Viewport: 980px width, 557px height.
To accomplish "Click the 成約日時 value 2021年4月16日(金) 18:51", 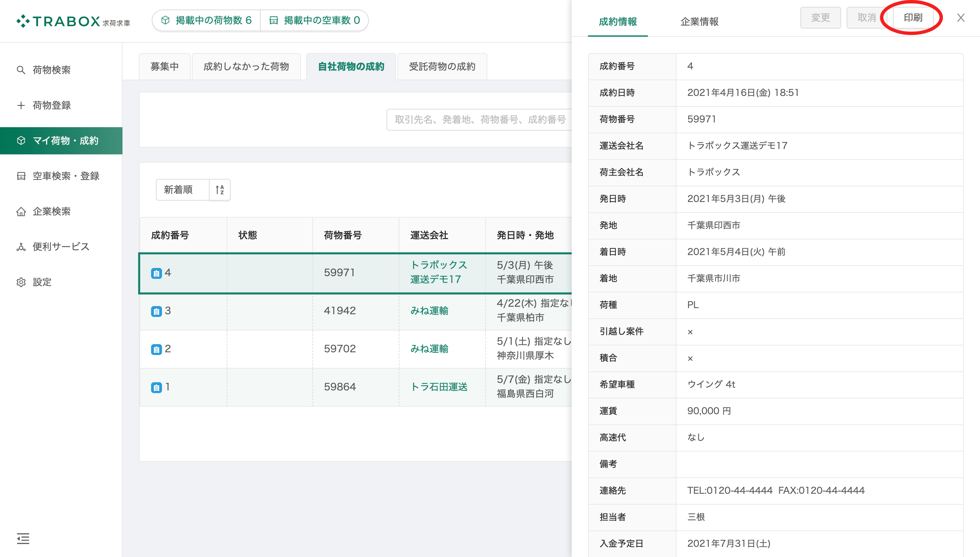I will pyautogui.click(x=742, y=92).
